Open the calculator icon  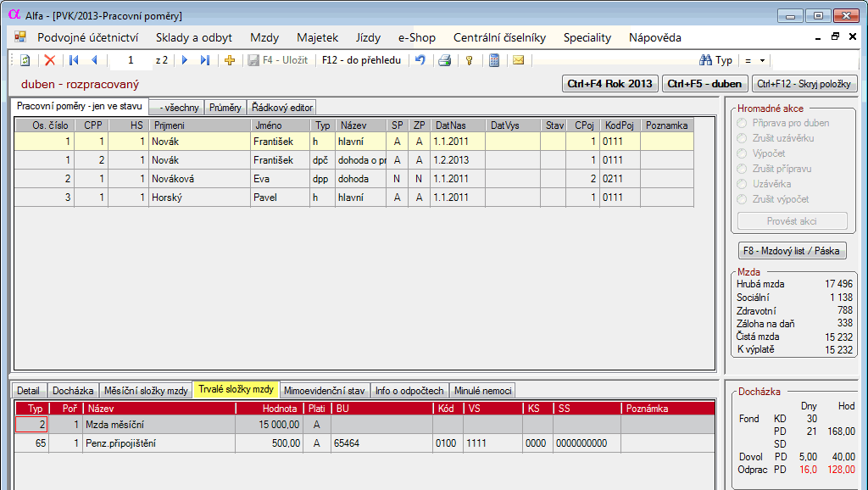coord(494,60)
